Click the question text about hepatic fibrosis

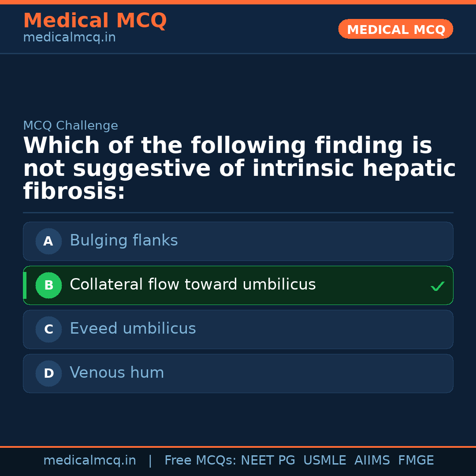click(238, 169)
